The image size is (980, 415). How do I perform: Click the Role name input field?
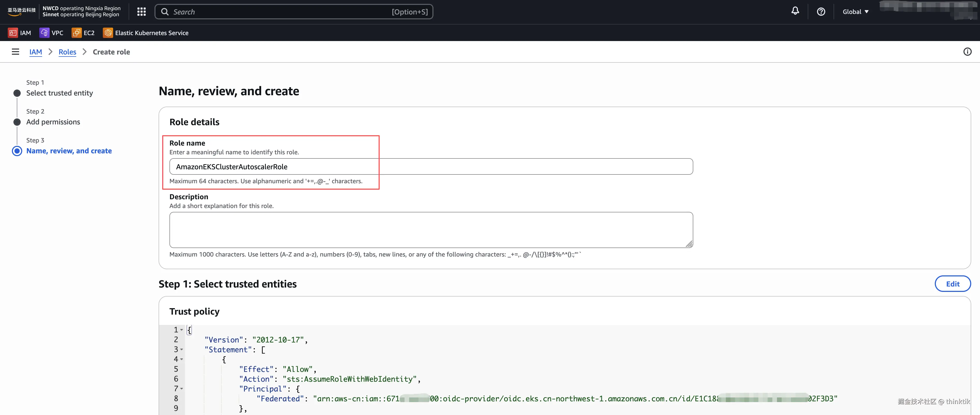pos(431,167)
